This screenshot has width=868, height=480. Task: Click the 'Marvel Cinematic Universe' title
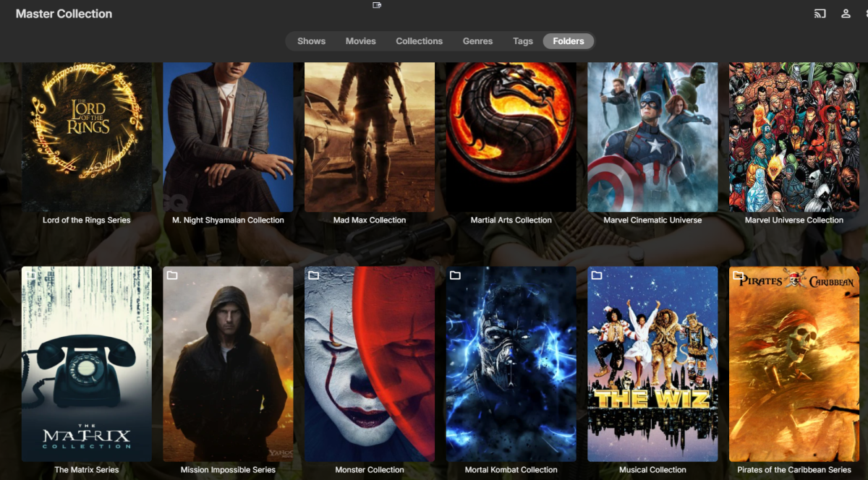(652, 220)
